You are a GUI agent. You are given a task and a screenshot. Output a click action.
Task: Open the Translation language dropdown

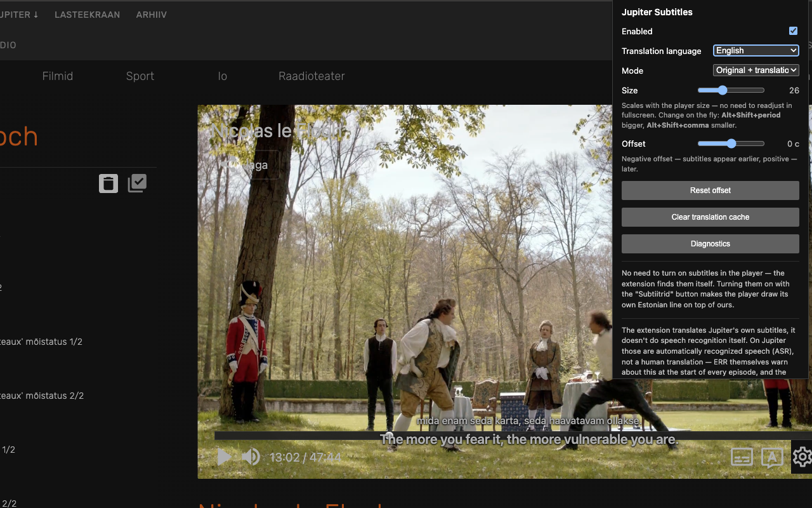click(756, 51)
